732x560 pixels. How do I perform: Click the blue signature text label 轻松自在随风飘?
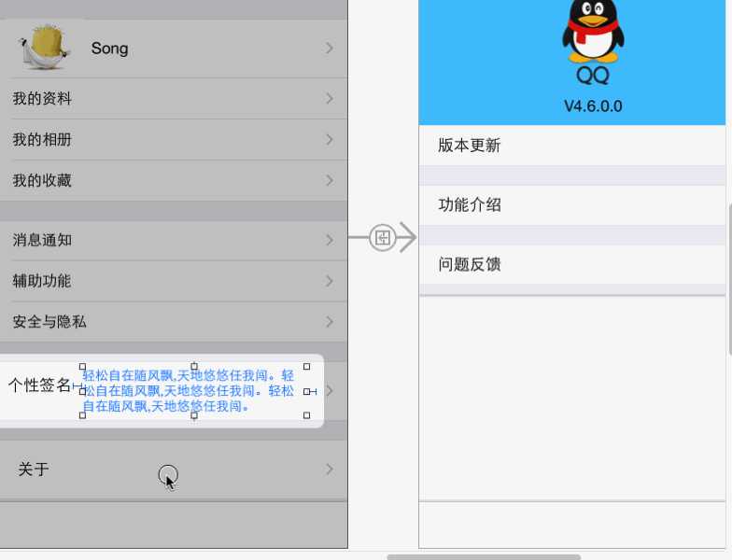[189, 390]
